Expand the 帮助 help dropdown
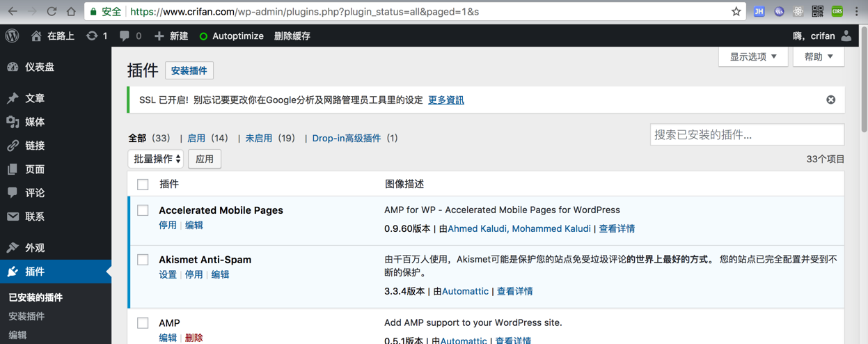Viewport: 868px width, 344px height. (818, 56)
